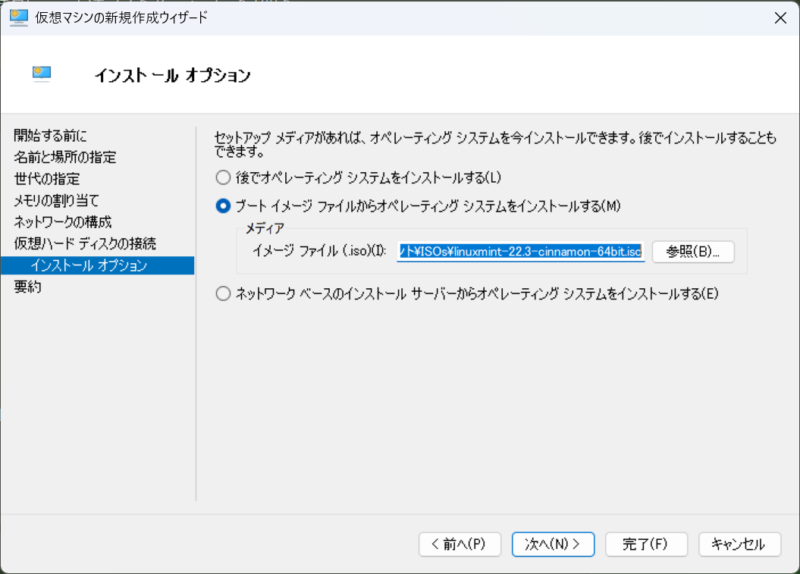Click 完了(F) to finish wizard
This screenshot has width=800, height=574.
coord(647,544)
